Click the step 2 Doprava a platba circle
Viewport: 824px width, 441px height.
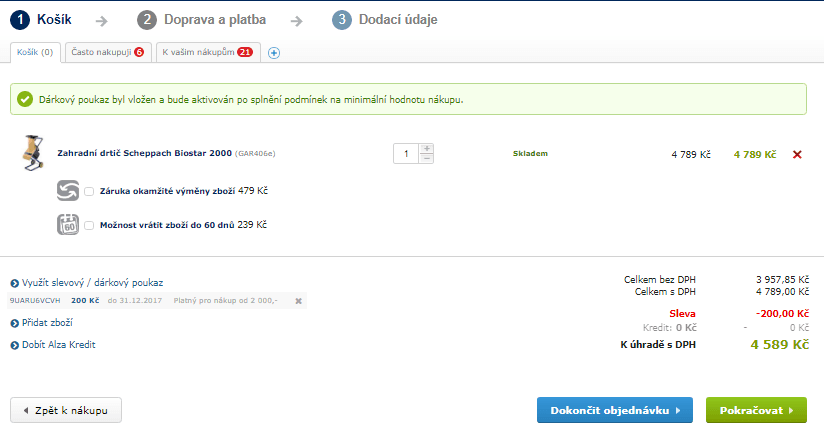click(x=147, y=20)
